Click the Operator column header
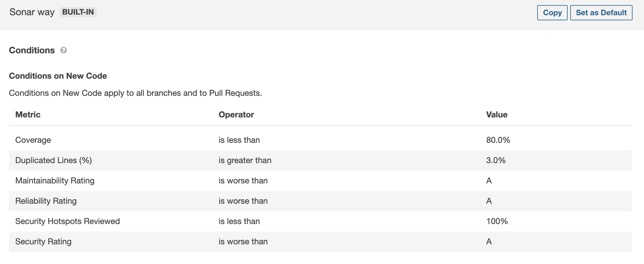 (x=236, y=115)
